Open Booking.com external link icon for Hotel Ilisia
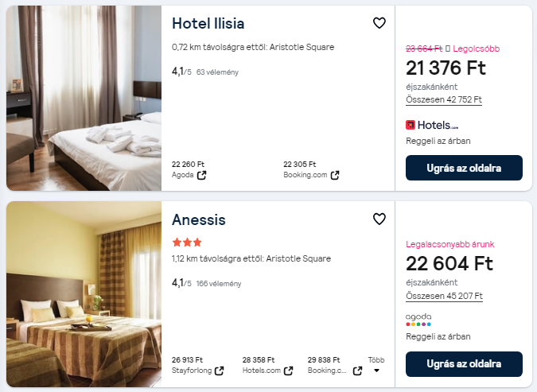The height and width of the screenshot is (392, 537). coord(335,175)
